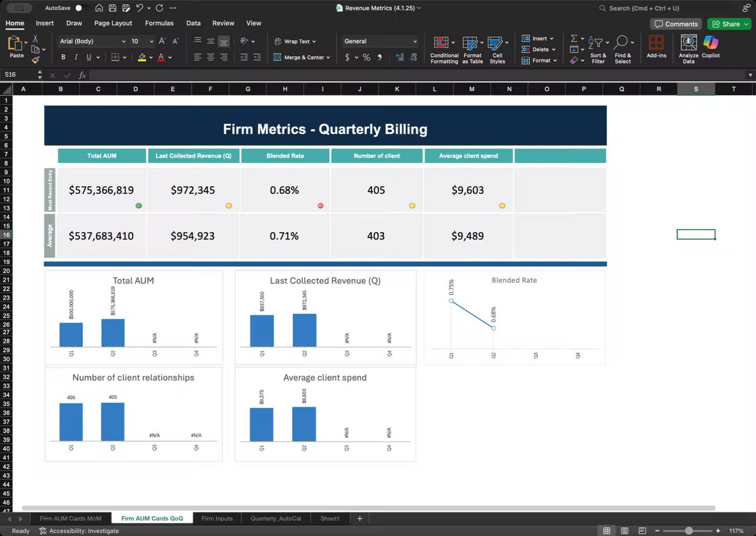Decrease the cell indent
Image resolution: width=756 pixels, height=536 pixels.
coord(244,57)
